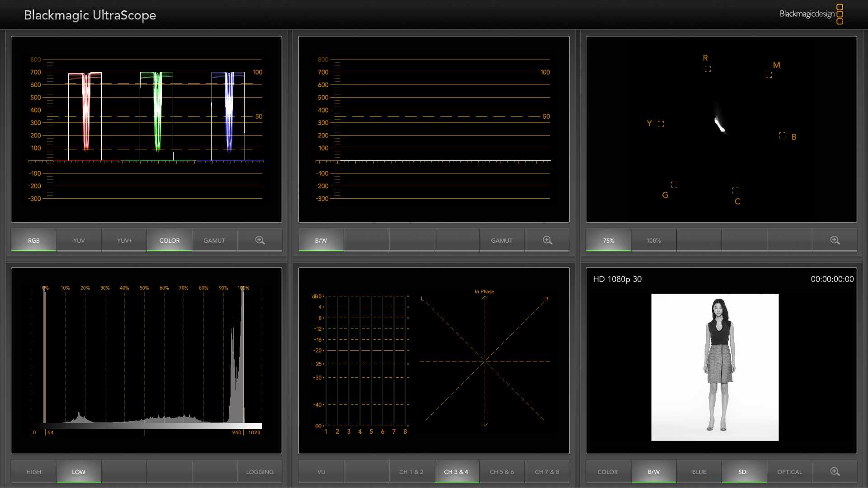Switch histogram to HIGH mode

pyautogui.click(x=34, y=471)
